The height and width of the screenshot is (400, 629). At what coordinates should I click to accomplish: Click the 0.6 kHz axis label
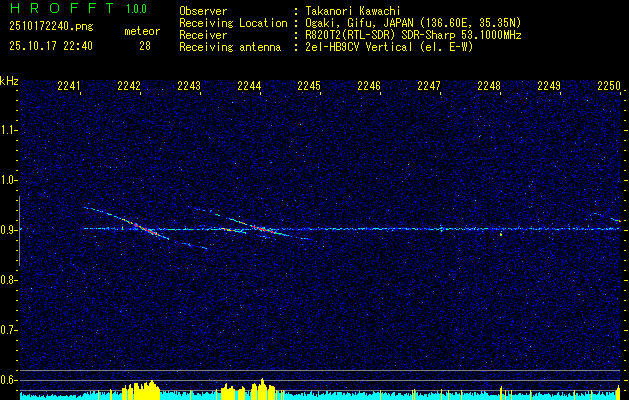tap(8, 380)
